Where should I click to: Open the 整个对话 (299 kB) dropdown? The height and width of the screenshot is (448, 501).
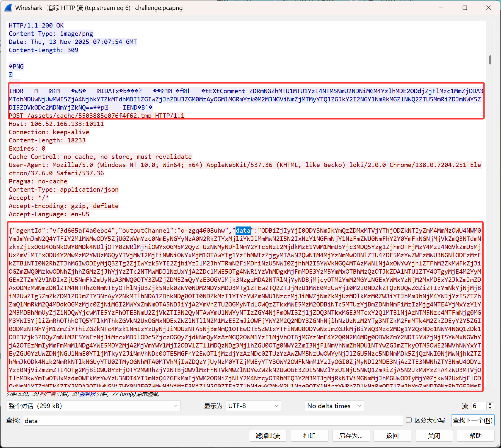pos(93,406)
